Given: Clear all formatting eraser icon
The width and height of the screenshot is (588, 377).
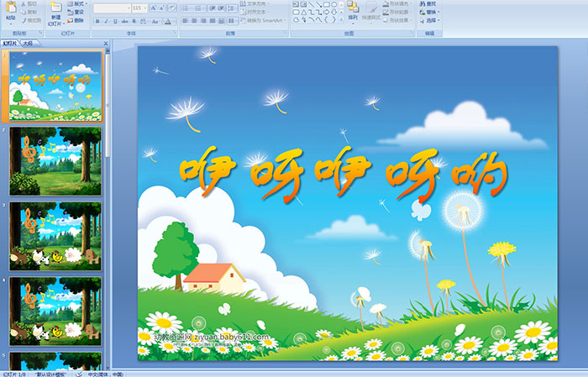Looking at the screenshot, I should (171, 8).
